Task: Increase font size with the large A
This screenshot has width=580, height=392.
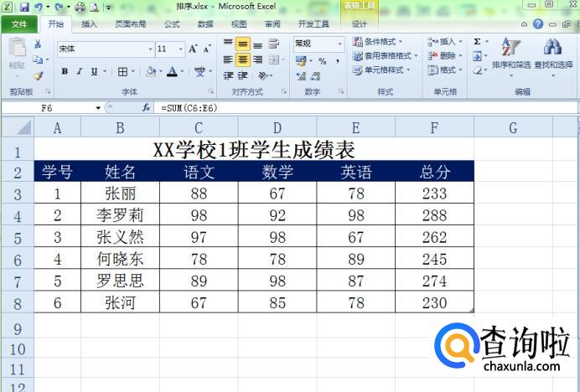Action: pos(193,49)
